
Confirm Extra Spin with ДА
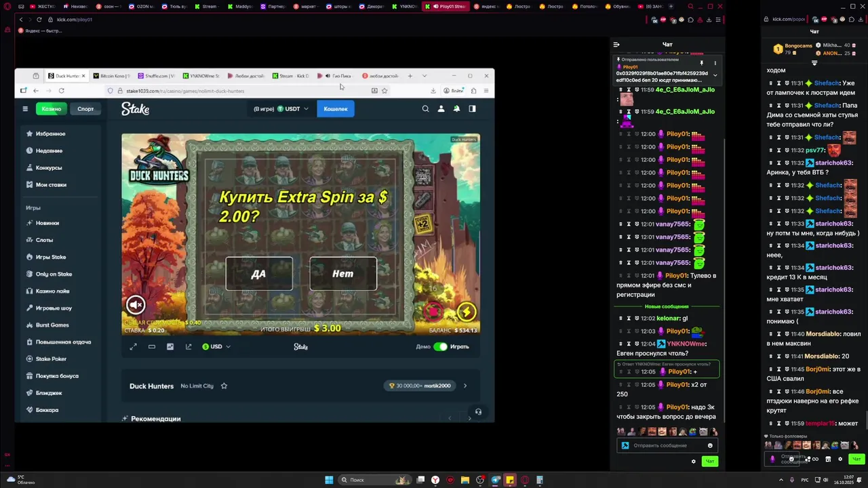click(x=259, y=274)
